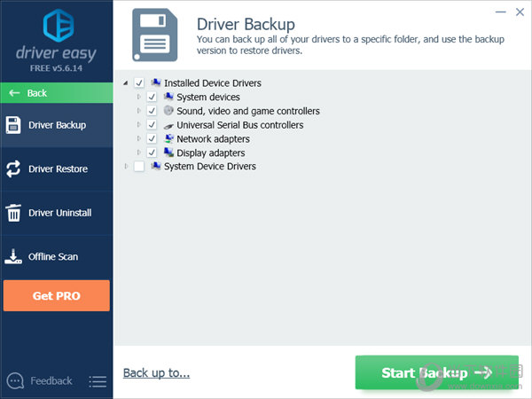Image resolution: width=532 pixels, height=399 pixels.
Task: Click the Installed Device Drivers computer icon
Action: coord(156,82)
